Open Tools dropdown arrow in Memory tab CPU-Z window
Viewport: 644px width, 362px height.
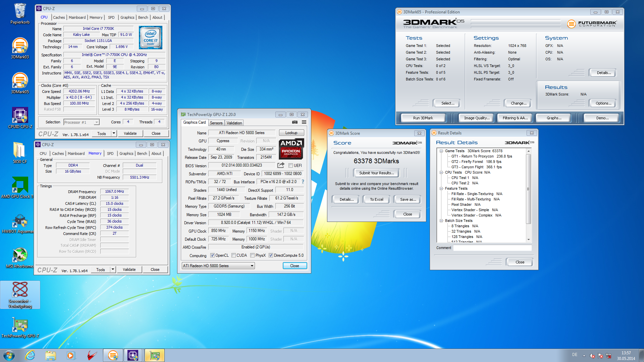(113, 269)
